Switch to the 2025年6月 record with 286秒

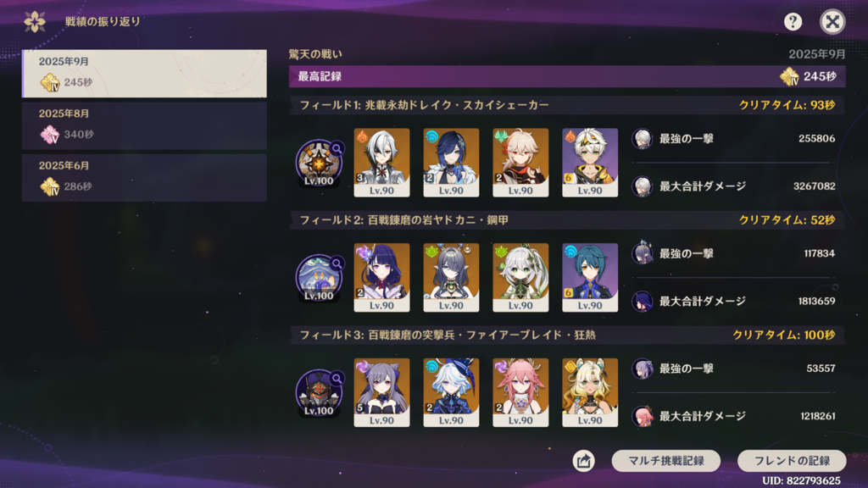[x=144, y=178]
